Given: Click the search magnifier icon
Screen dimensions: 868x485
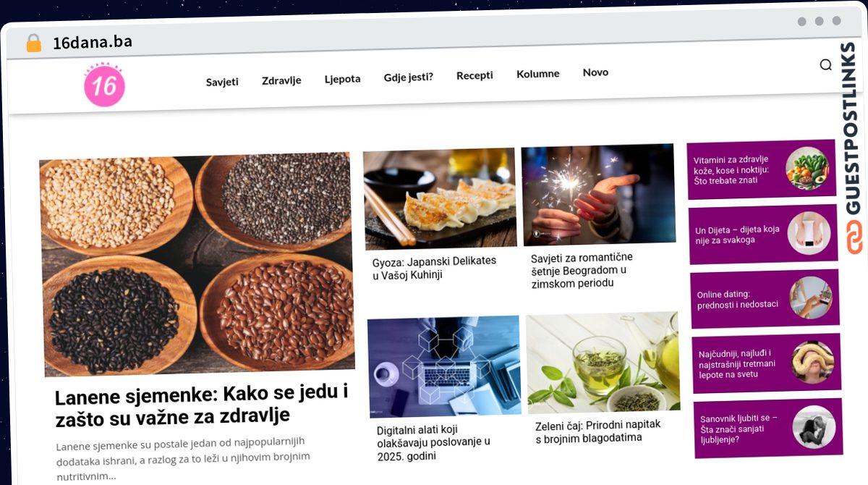Looking at the screenshot, I should click(x=825, y=65).
